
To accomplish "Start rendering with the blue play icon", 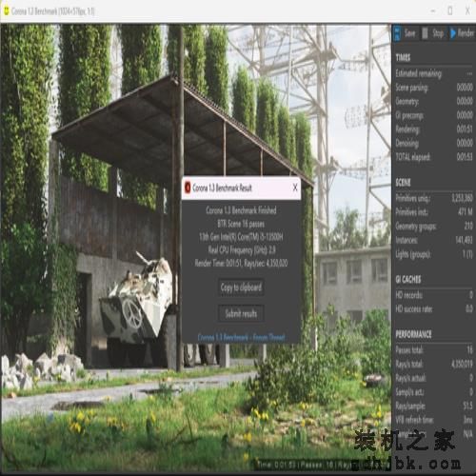I will 453,33.
